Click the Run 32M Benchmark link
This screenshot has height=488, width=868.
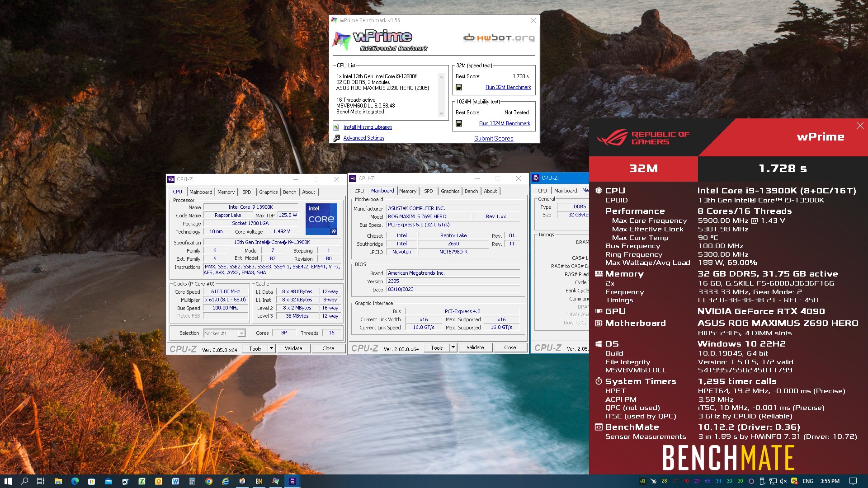point(508,87)
